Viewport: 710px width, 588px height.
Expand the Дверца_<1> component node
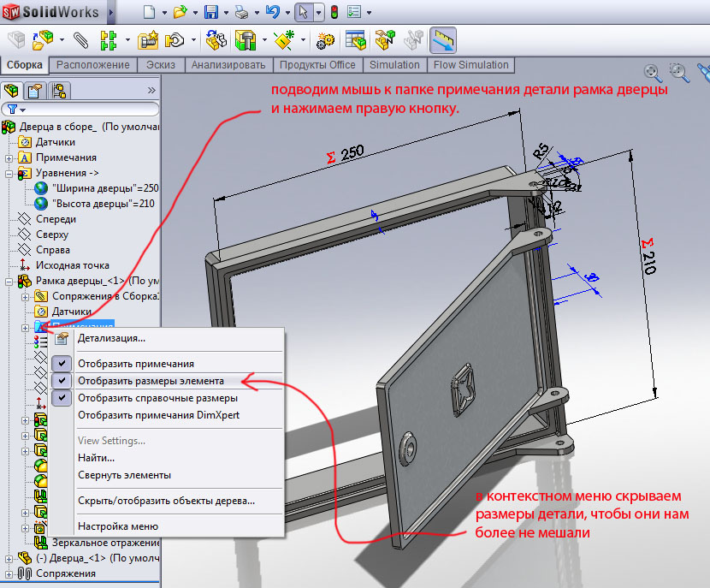9,558
